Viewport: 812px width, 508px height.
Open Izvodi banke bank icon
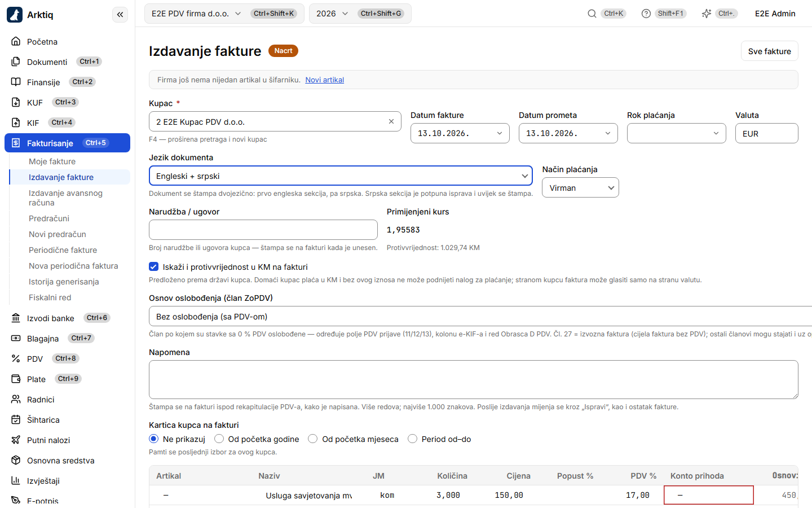pos(16,318)
